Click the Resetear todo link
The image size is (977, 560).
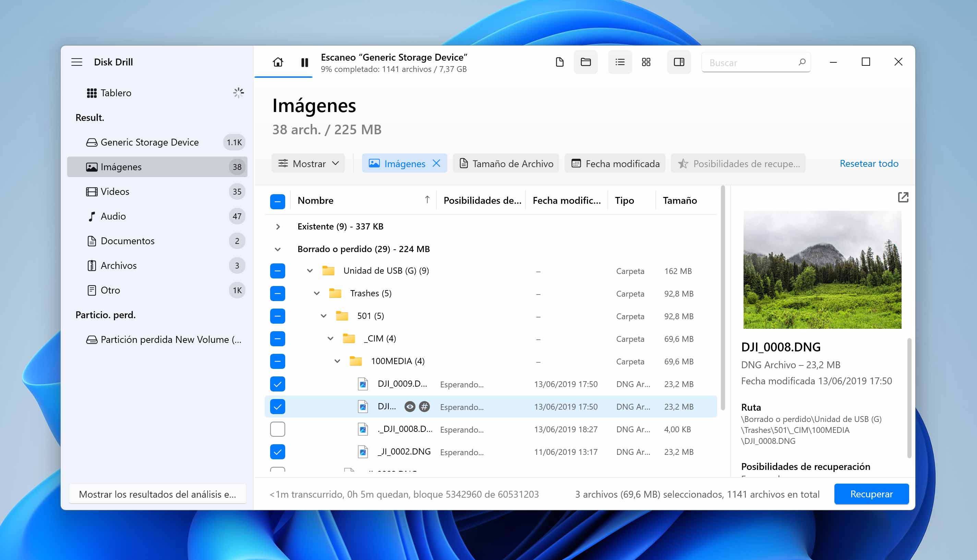point(869,163)
